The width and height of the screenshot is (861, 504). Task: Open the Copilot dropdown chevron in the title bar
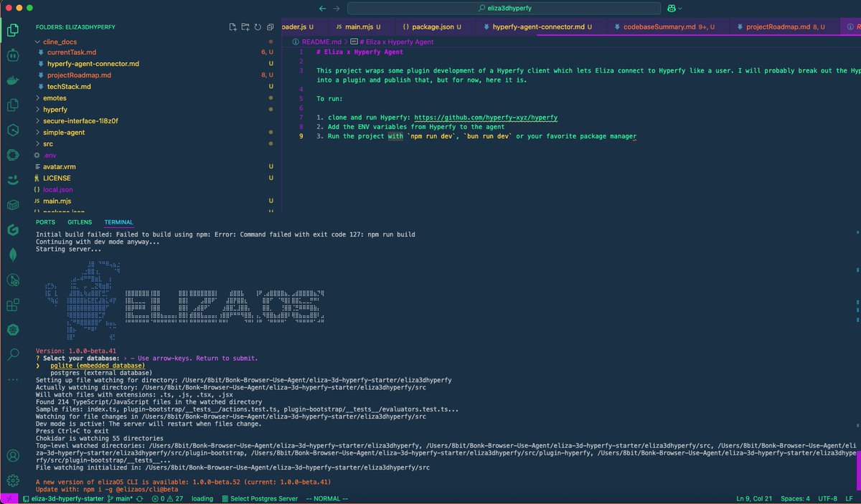pos(679,8)
